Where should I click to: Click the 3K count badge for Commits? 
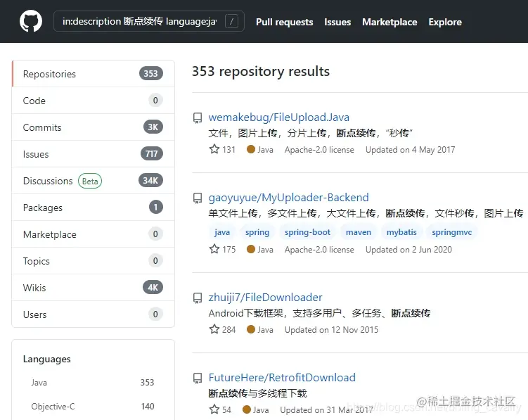(x=153, y=127)
